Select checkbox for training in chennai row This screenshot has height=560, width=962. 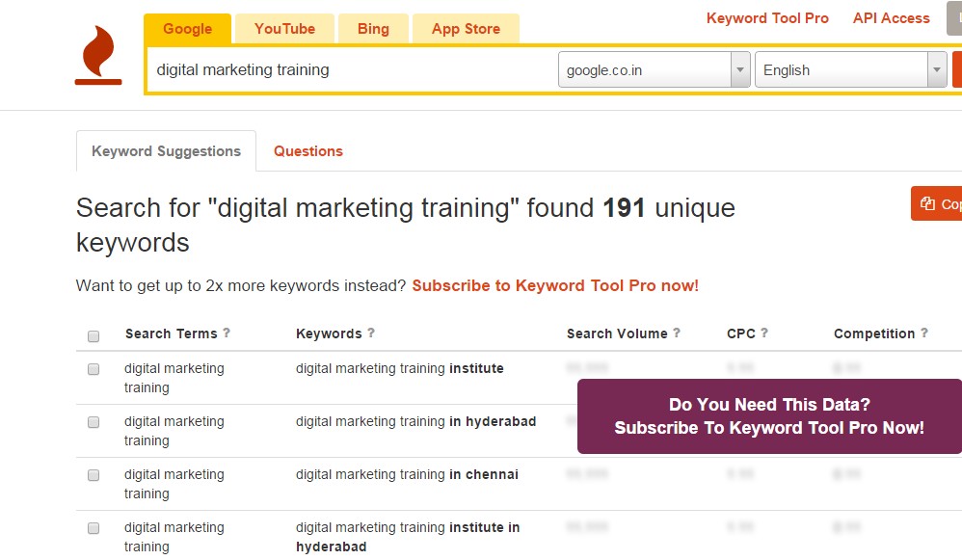pos(94,475)
